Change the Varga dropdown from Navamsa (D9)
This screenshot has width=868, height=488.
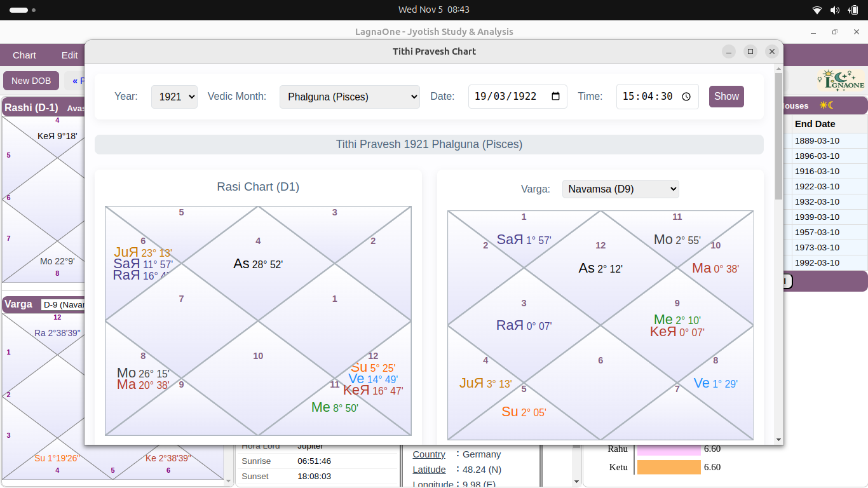coord(620,189)
